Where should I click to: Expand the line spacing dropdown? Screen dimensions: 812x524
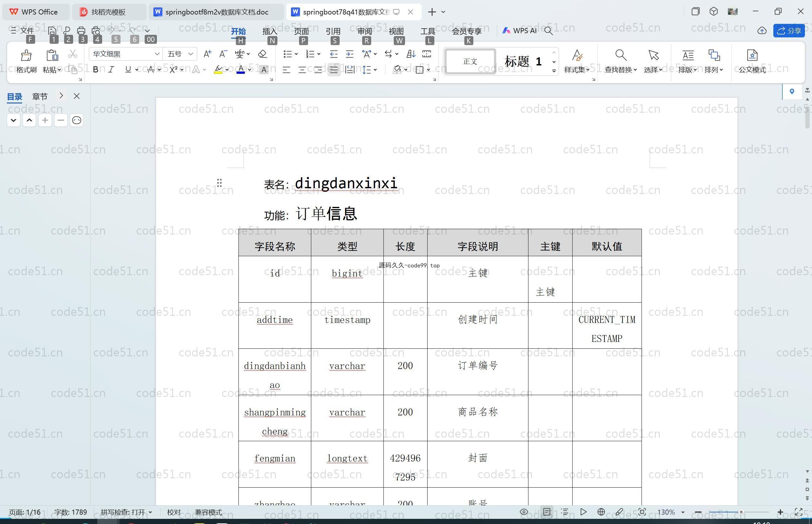[x=375, y=70]
